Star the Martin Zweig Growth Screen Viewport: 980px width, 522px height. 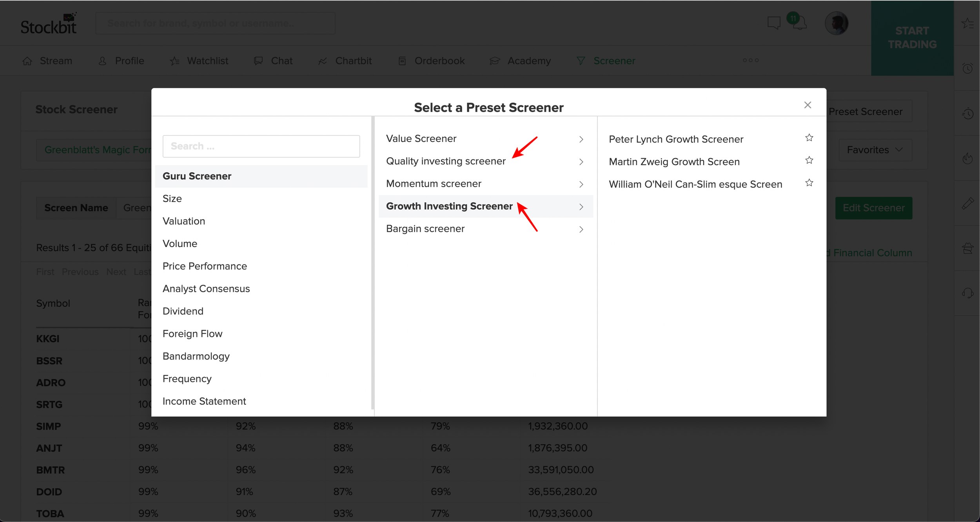tap(809, 160)
